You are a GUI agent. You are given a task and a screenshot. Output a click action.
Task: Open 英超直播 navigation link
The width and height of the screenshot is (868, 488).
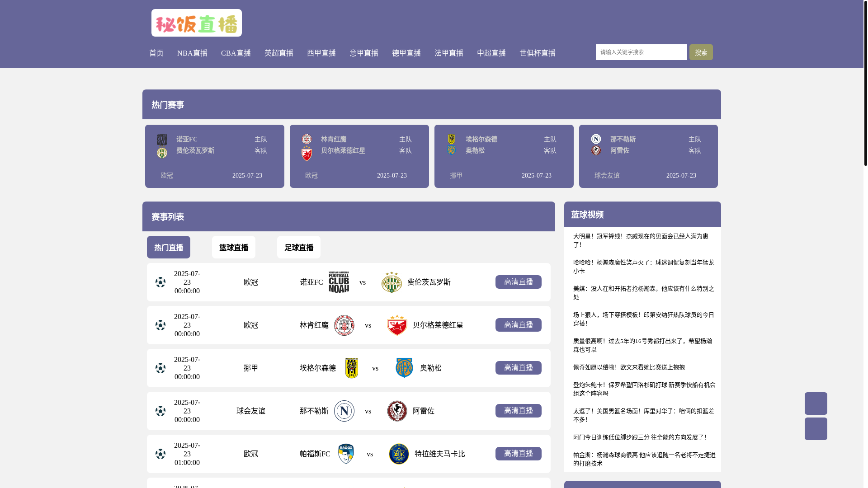pyautogui.click(x=279, y=53)
